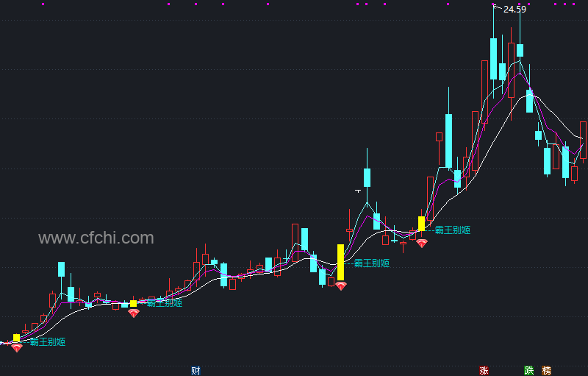
Task: Click the orange 榜 marker icon
Action: 546,371
